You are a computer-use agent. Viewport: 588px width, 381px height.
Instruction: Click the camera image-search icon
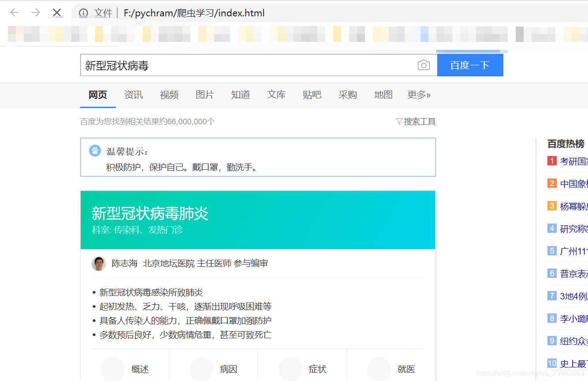pyautogui.click(x=424, y=65)
